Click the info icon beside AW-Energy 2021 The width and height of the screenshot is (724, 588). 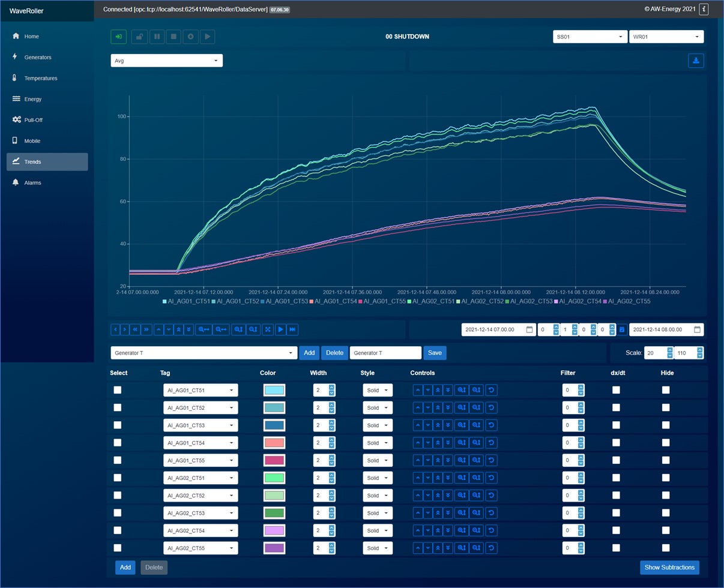[704, 9]
